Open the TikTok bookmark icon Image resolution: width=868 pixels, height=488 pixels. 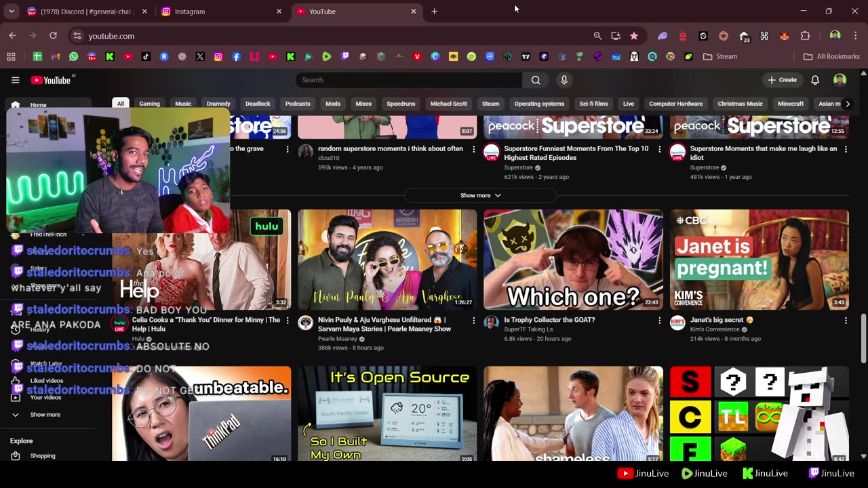(146, 57)
